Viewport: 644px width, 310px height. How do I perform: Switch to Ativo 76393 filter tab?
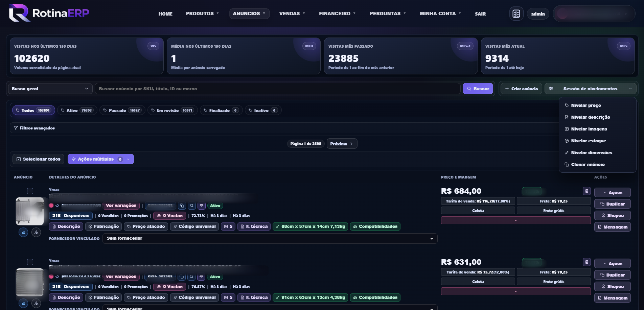[x=77, y=110]
